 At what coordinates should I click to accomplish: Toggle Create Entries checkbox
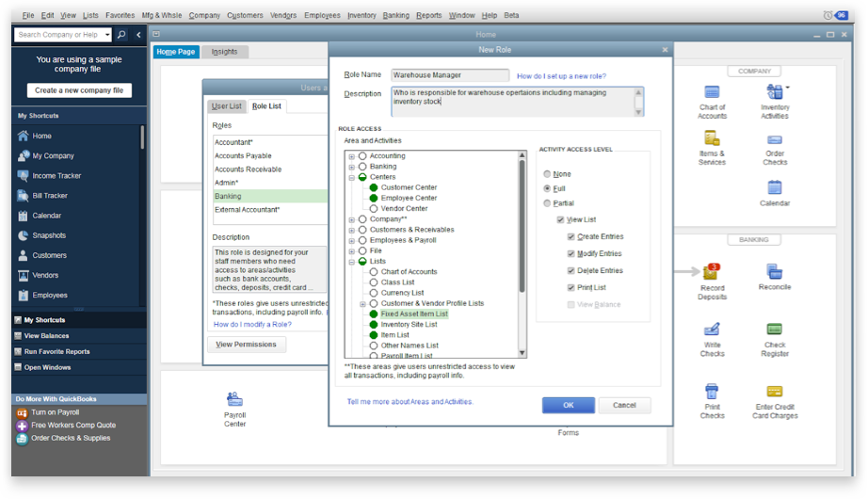(571, 236)
